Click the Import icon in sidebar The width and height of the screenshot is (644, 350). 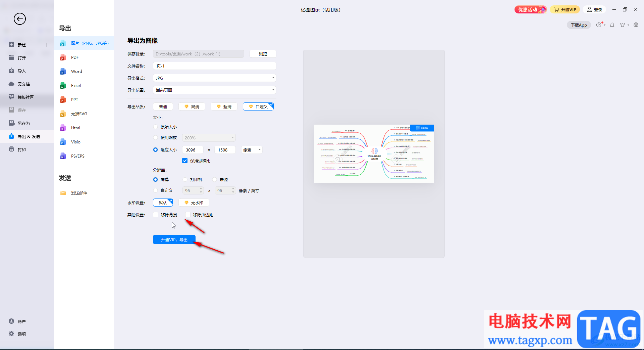click(11, 71)
